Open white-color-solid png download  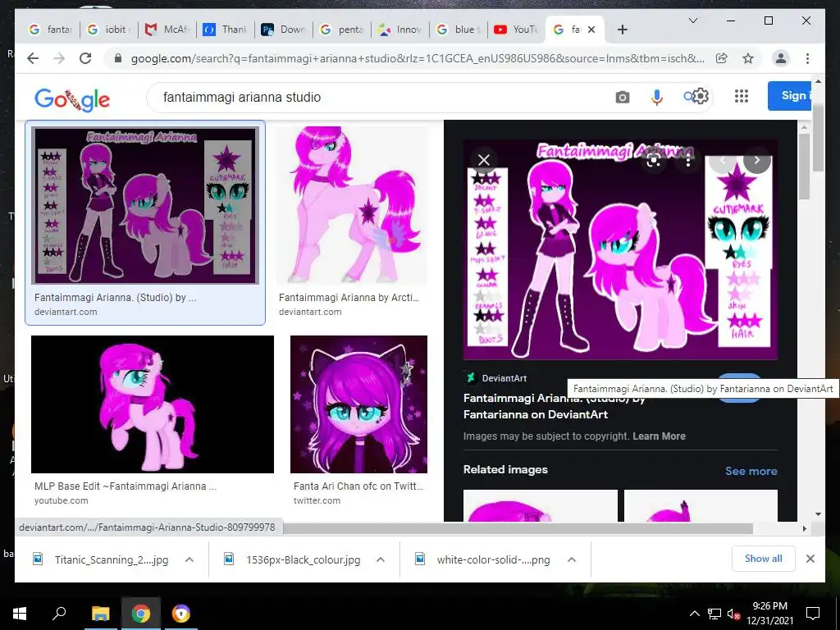click(493, 559)
